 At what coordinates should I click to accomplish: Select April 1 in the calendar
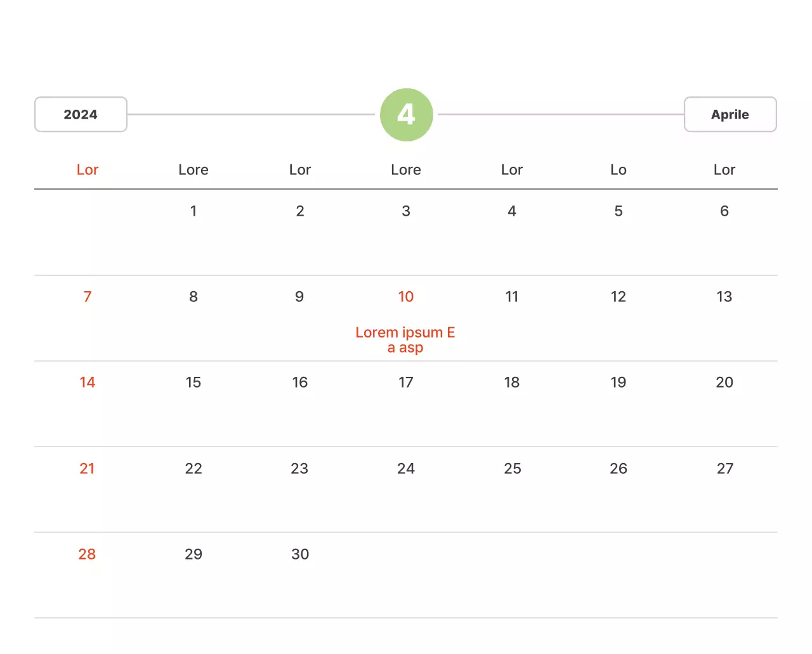(193, 211)
